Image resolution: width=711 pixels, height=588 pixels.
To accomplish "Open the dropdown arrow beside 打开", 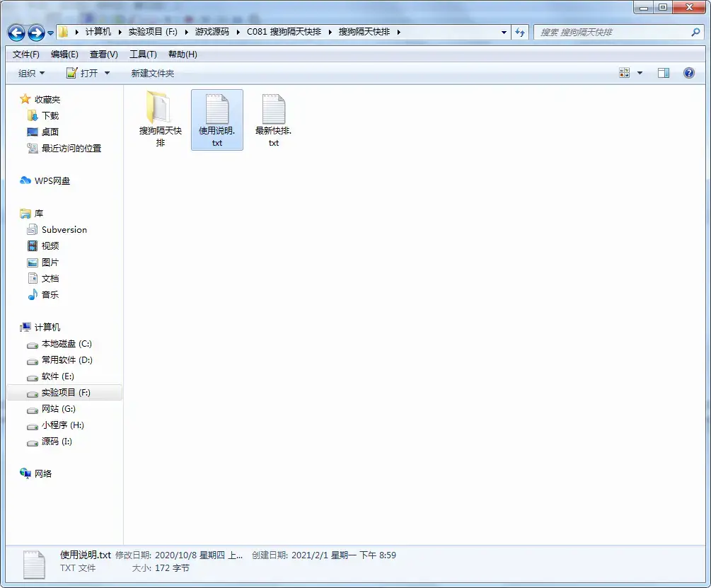I will [x=107, y=74].
